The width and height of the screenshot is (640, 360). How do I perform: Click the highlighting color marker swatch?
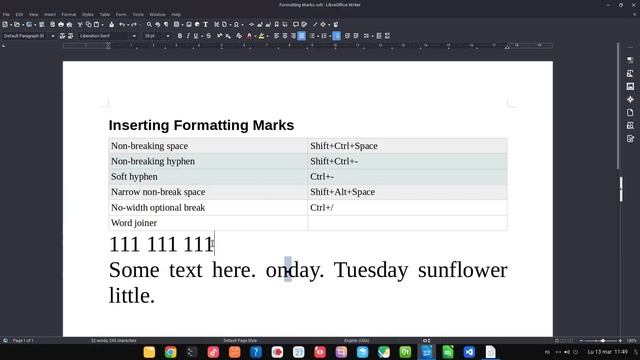261,36
